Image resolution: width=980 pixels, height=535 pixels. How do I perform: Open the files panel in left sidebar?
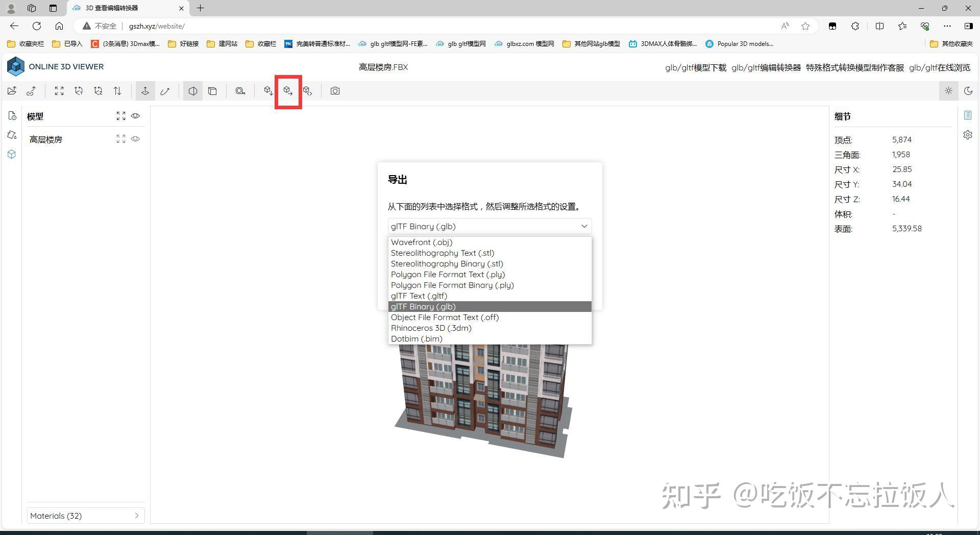coord(12,116)
